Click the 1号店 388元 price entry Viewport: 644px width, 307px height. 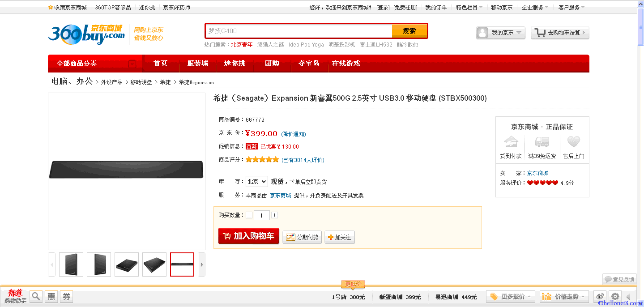(x=348, y=297)
